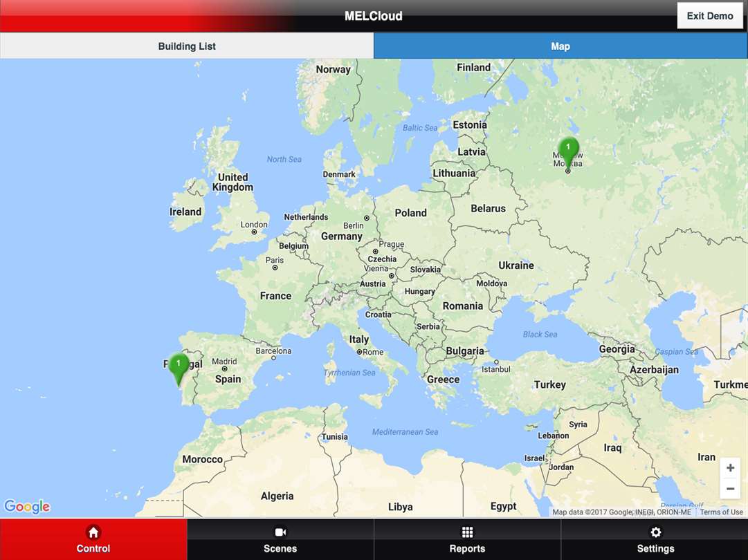This screenshot has height=560, width=748.
Task: Click the Google logo on the map
Action: [x=27, y=506]
